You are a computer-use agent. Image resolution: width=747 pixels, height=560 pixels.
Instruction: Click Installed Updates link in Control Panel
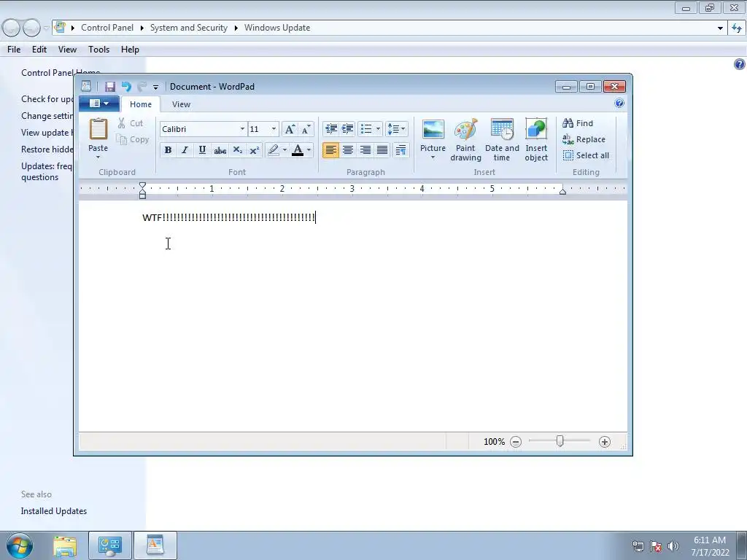click(x=54, y=511)
